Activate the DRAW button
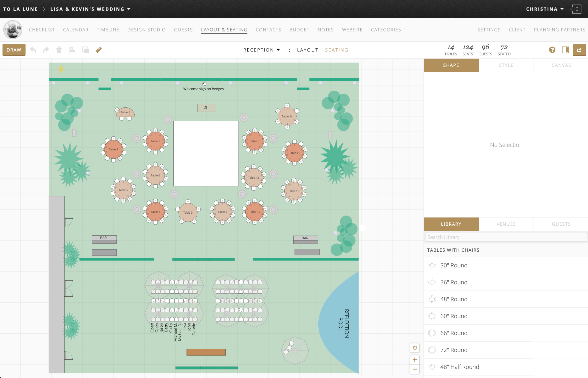The height and width of the screenshot is (378, 588). point(14,50)
